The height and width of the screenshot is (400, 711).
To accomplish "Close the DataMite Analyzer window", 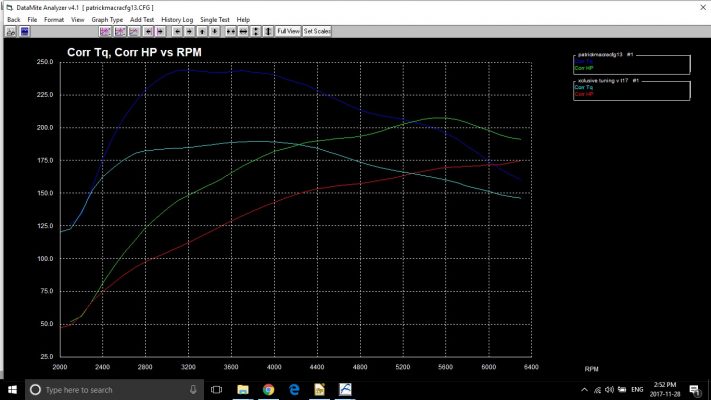I will click(x=703, y=7).
